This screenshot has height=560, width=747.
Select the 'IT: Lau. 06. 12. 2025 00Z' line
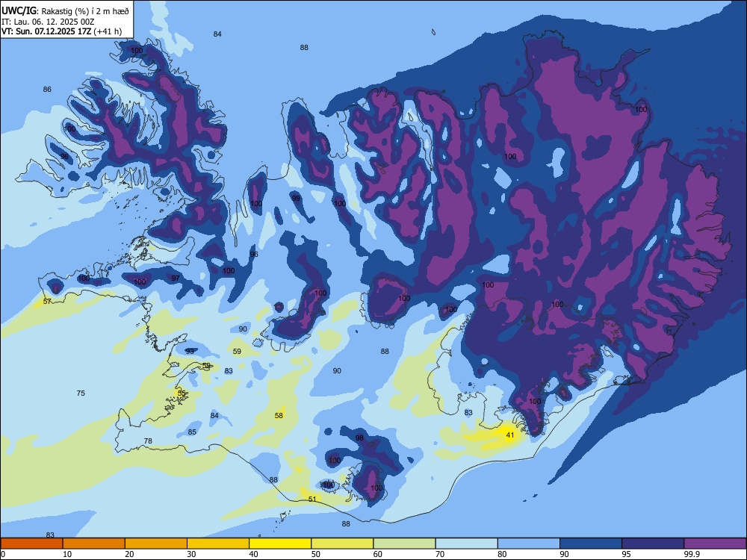(48, 22)
